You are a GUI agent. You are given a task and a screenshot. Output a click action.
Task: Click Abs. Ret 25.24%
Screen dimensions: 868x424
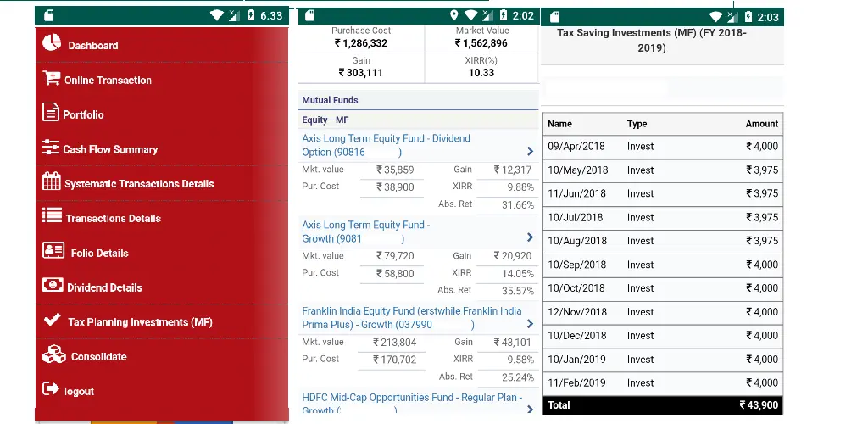click(x=518, y=377)
